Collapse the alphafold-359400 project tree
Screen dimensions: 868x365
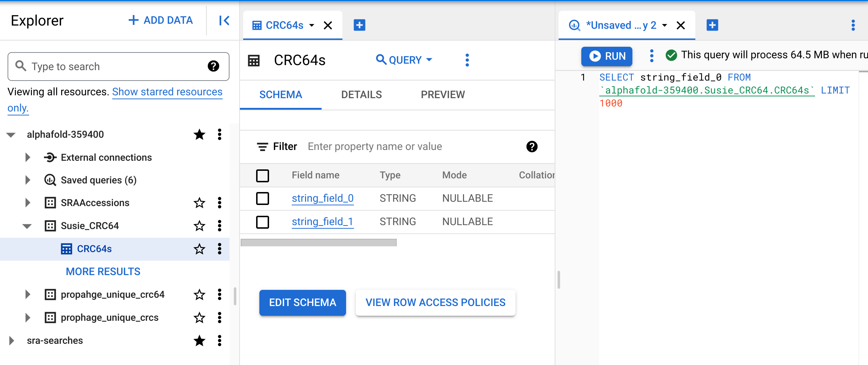[11, 135]
